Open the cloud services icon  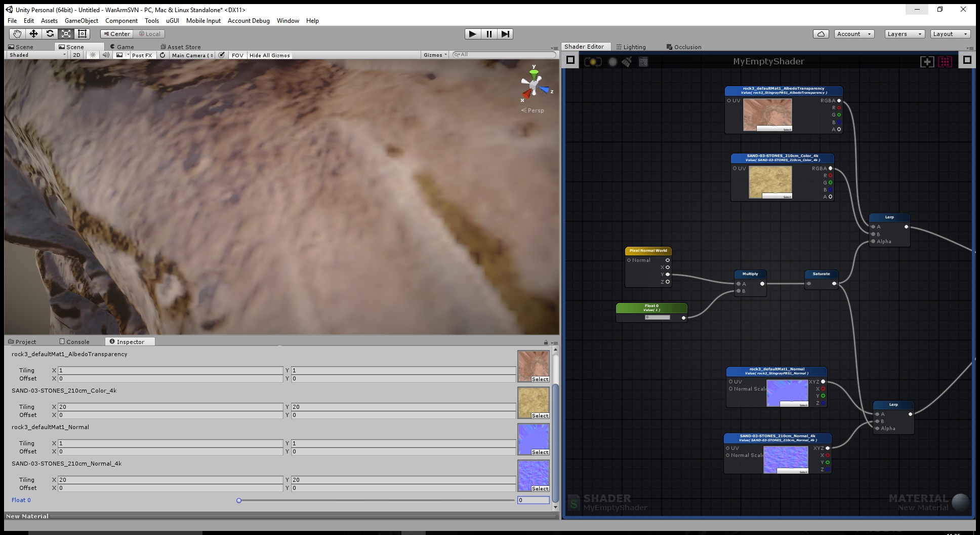point(821,34)
